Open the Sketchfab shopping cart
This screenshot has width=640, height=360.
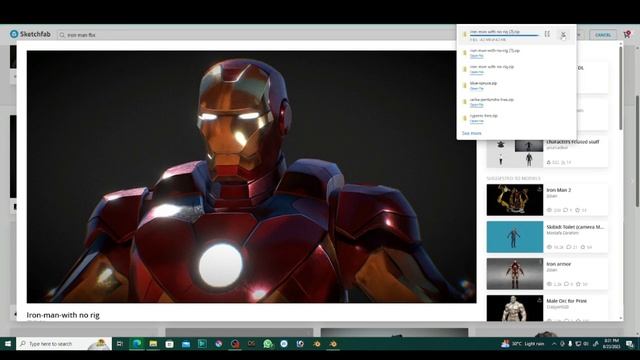coord(627,35)
